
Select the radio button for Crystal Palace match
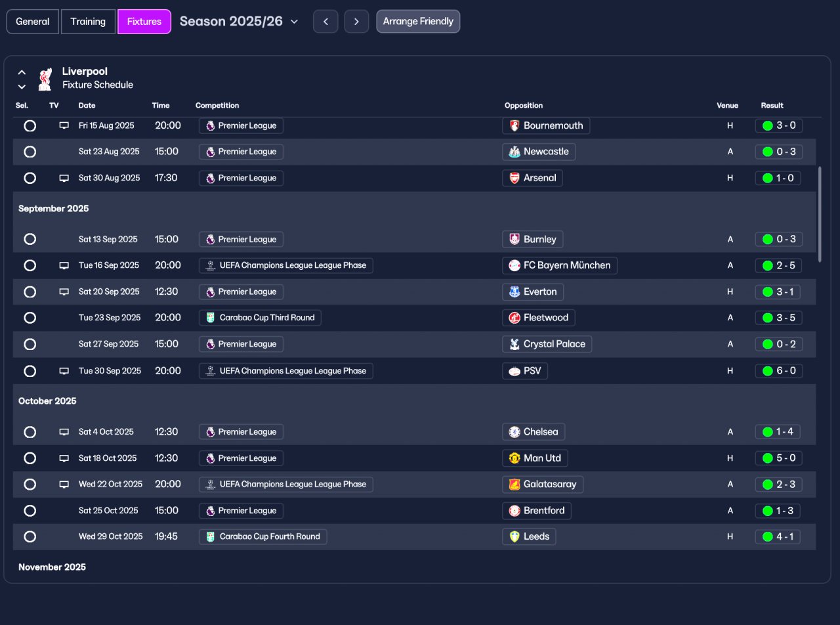coord(30,344)
